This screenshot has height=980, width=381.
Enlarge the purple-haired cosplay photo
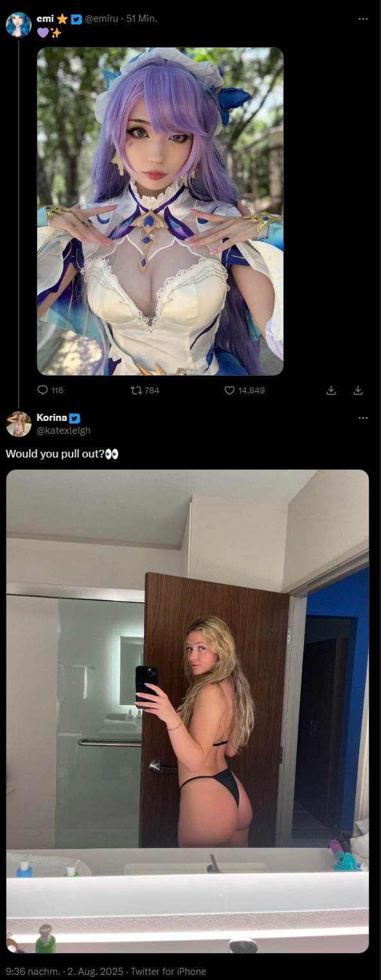tap(160, 211)
